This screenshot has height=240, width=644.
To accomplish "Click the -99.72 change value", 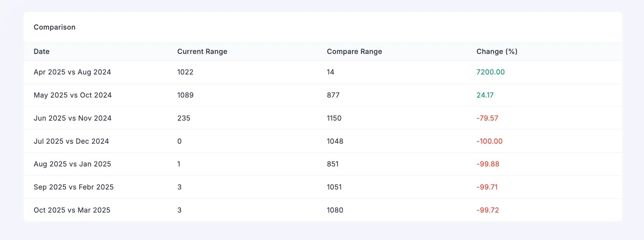I will coord(488,210).
